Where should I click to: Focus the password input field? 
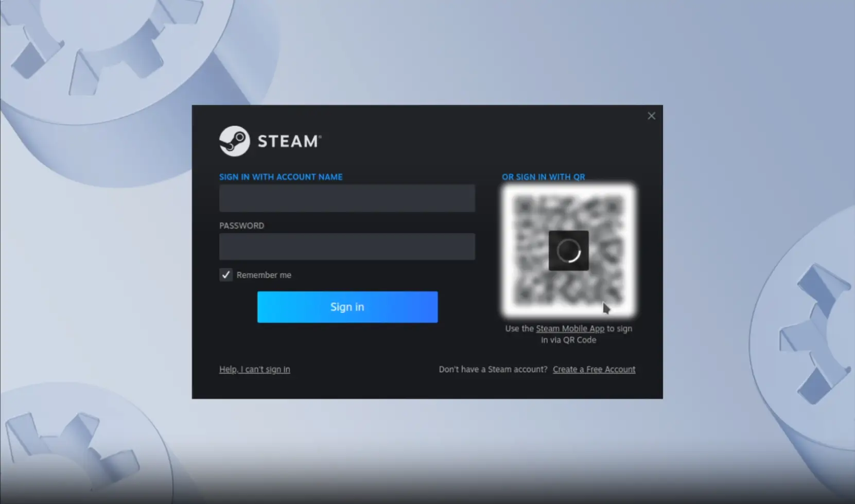347,247
